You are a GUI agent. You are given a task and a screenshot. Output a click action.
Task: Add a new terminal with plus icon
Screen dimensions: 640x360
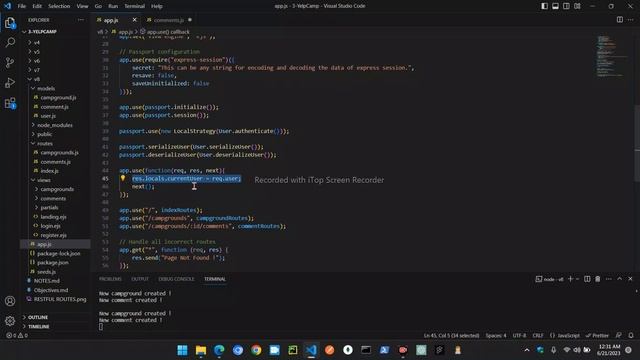[571, 279]
